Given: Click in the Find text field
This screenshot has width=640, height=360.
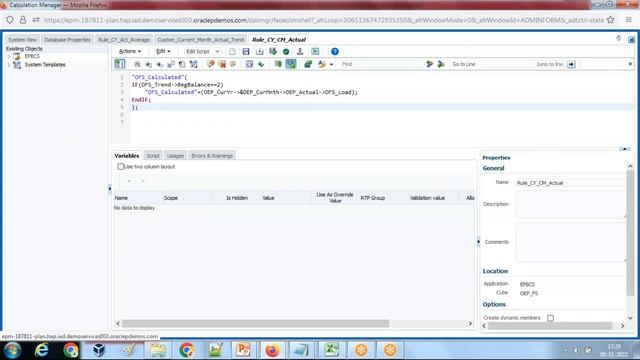Looking at the screenshot, I should click(x=381, y=64).
